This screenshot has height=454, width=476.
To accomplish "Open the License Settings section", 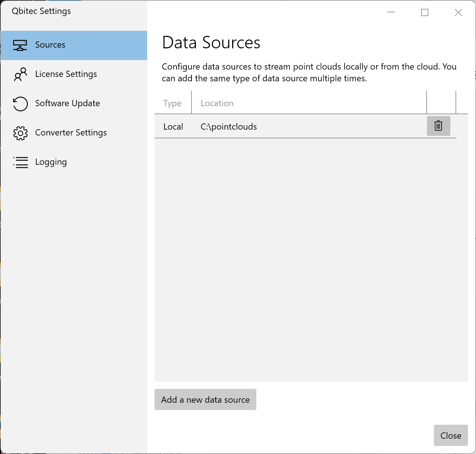I will (x=66, y=74).
